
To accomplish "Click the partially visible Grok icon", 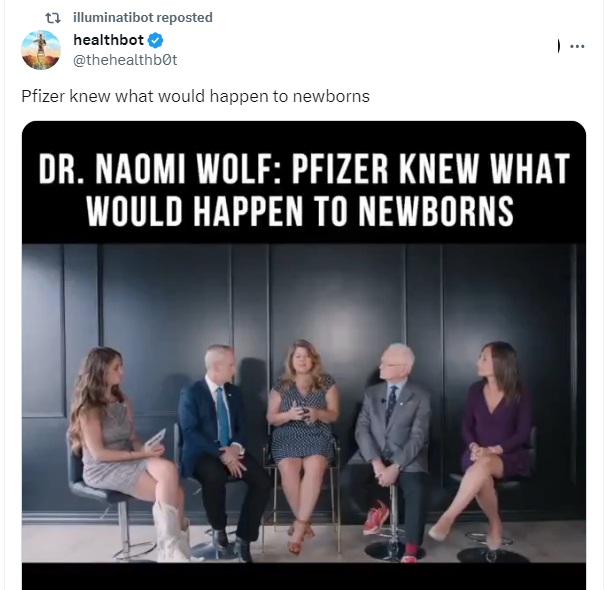I will (x=559, y=46).
